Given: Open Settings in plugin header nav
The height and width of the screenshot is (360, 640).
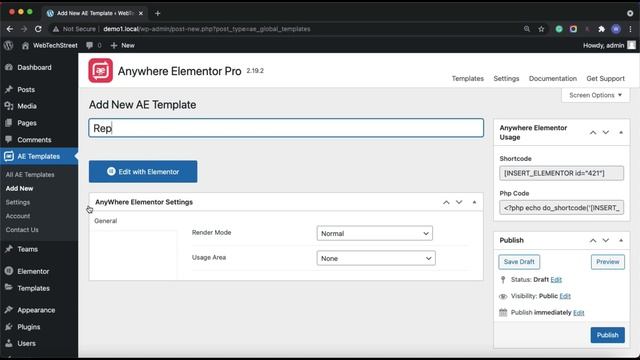Looking at the screenshot, I should 506,78.
